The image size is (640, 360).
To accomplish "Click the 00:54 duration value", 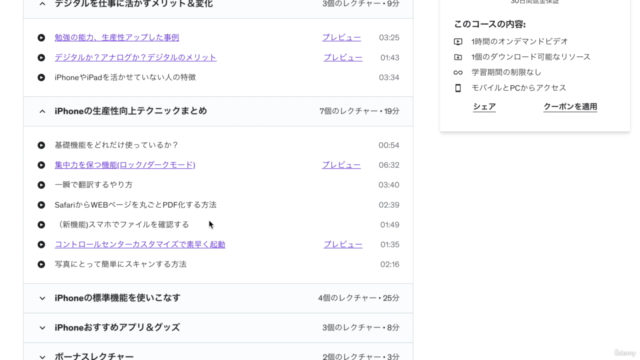I will coord(389,145).
